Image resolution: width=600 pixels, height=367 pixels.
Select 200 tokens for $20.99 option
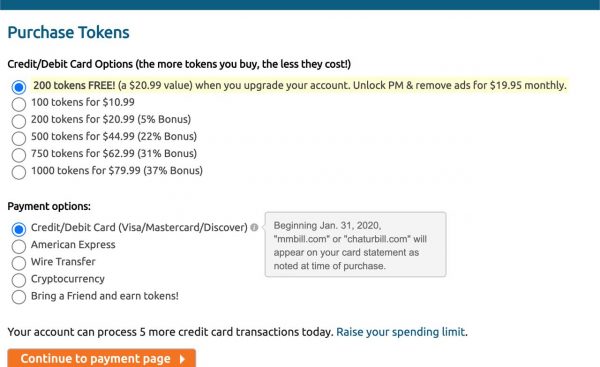click(x=19, y=121)
